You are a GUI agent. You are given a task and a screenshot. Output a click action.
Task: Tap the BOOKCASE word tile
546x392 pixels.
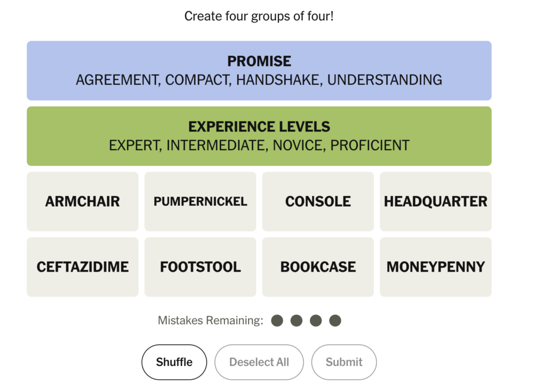(318, 267)
